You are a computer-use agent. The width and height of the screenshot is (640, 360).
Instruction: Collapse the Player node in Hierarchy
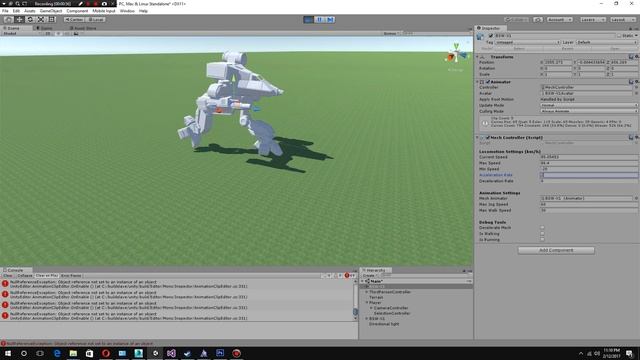coord(367,303)
